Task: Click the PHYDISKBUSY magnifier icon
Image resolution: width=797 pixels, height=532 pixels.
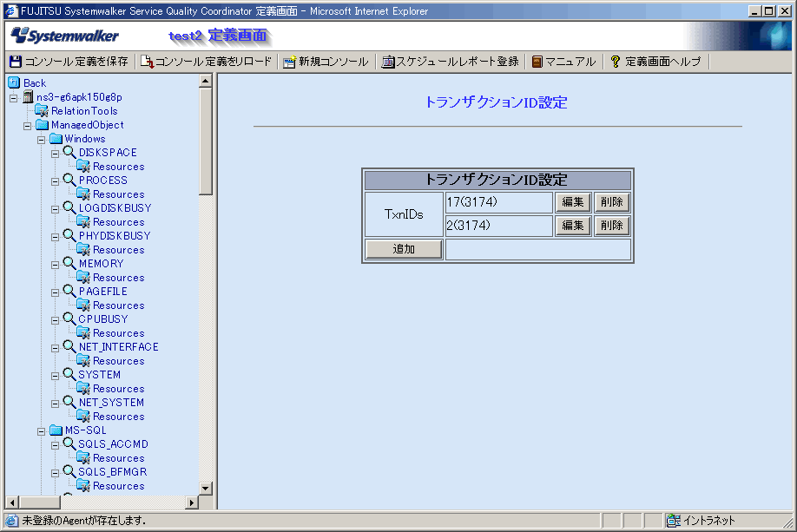Action: (x=69, y=235)
